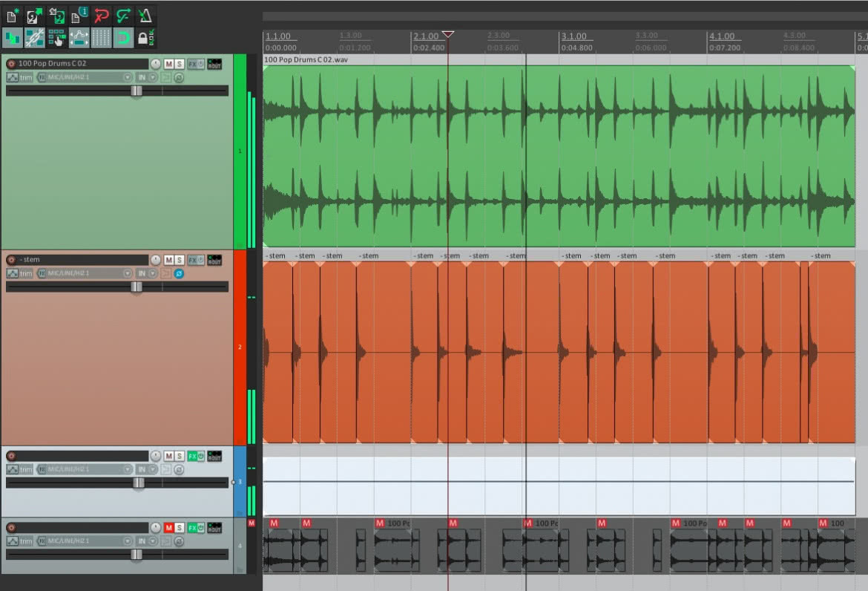
Task: Toggle item grouping in the toolbar
Action: (x=34, y=38)
